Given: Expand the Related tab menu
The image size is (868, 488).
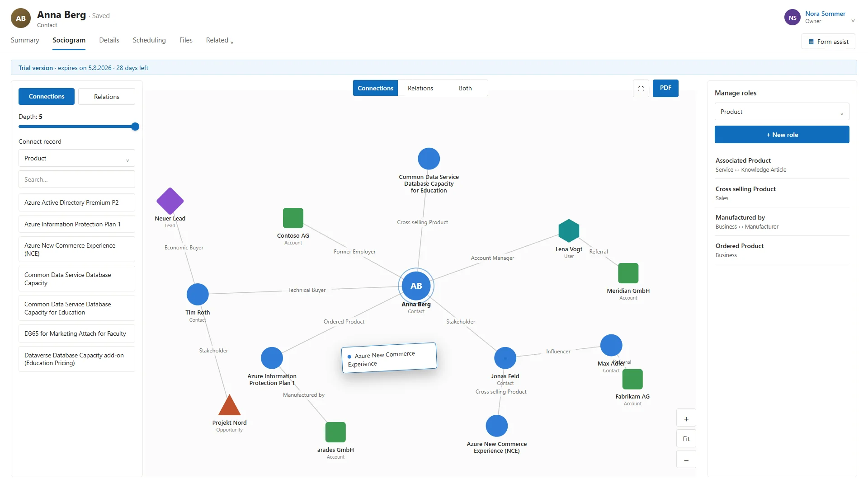Looking at the screenshot, I should point(220,40).
